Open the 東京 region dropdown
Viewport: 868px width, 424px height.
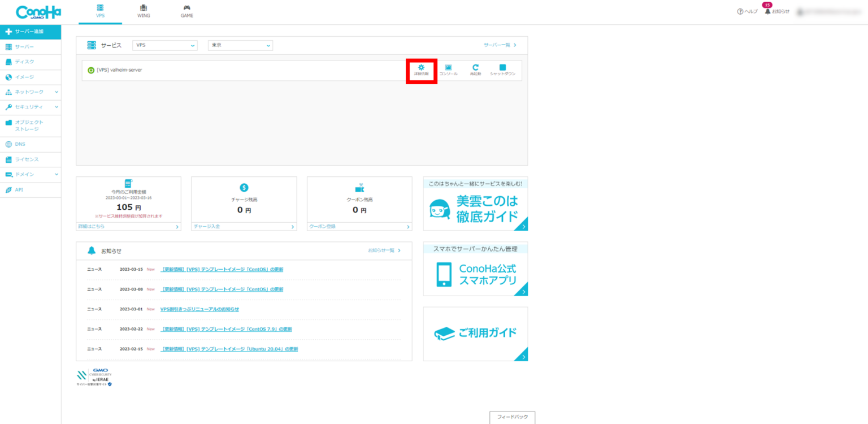pyautogui.click(x=240, y=45)
